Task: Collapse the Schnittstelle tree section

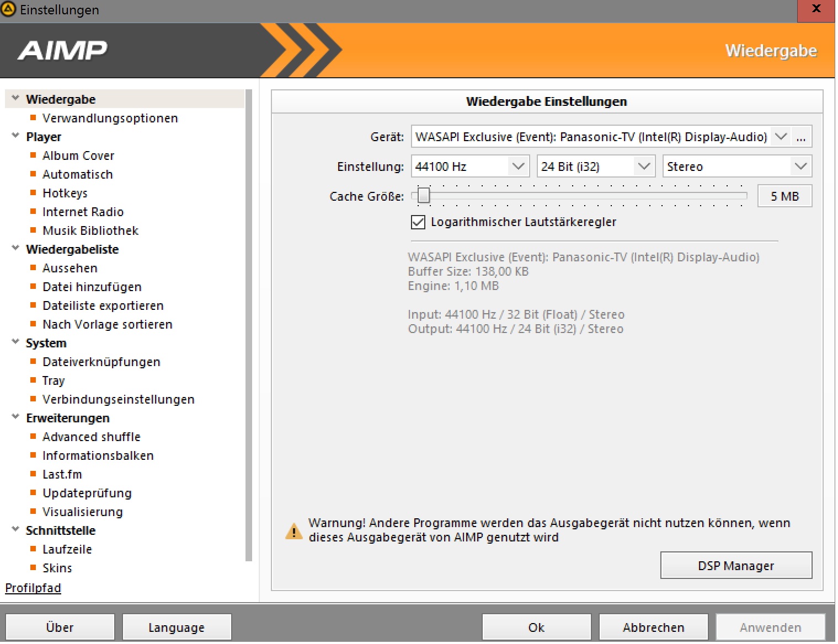Action: (15, 529)
